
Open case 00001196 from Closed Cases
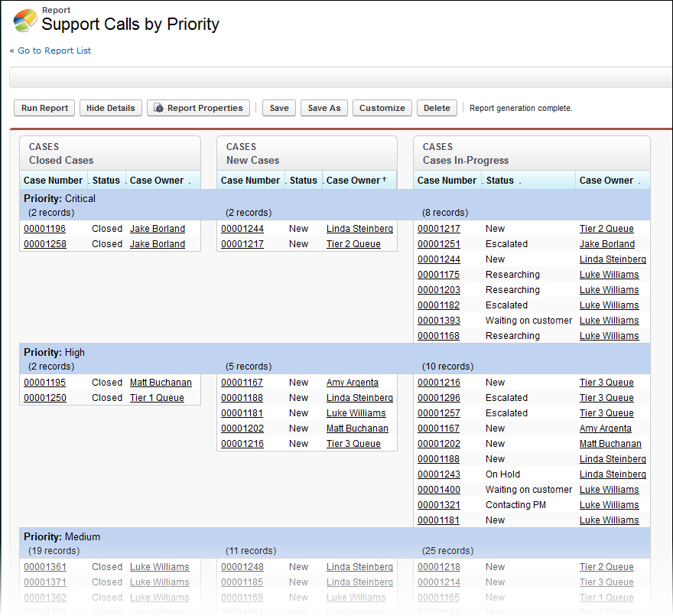pyautogui.click(x=44, y=228)
